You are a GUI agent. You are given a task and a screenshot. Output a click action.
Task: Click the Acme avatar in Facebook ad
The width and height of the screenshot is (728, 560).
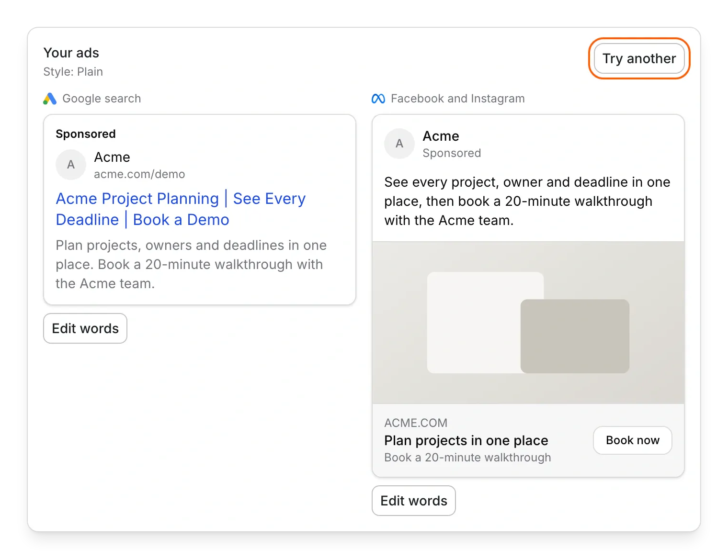399,144
